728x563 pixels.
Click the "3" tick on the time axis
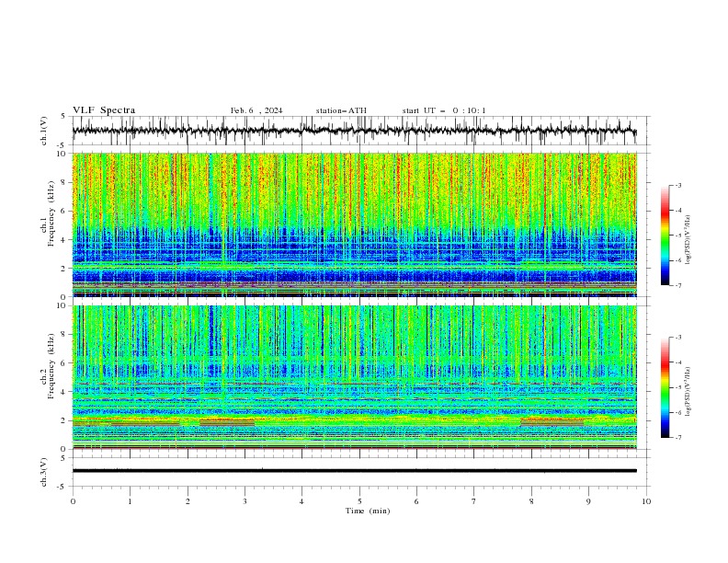point(245,501)
